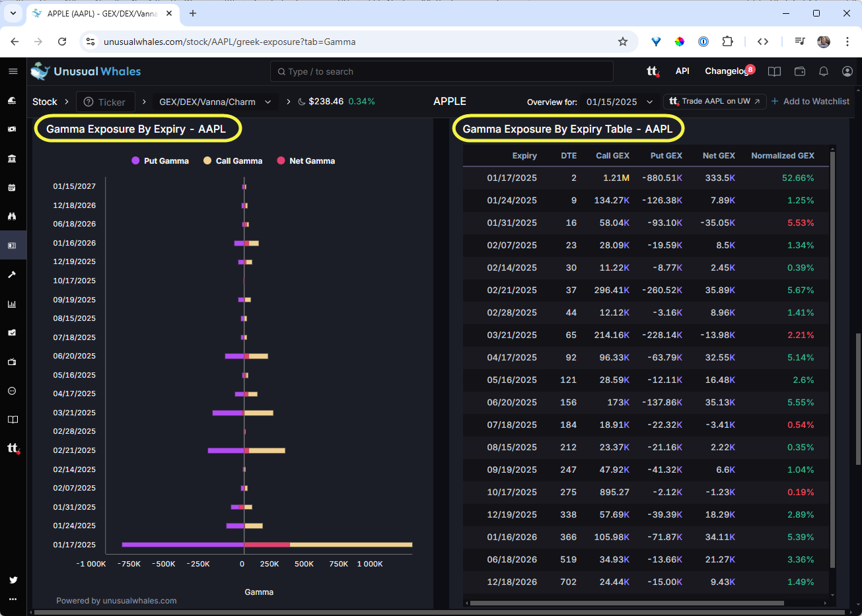Click the TV sidebar icon
This screenshot has height=616, width=862.
12,362
